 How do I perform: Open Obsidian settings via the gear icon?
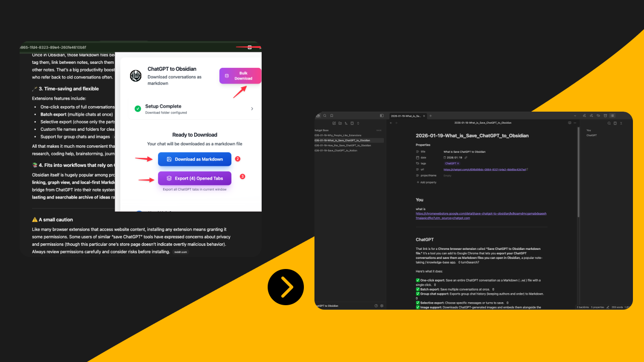tap(381, 305)
